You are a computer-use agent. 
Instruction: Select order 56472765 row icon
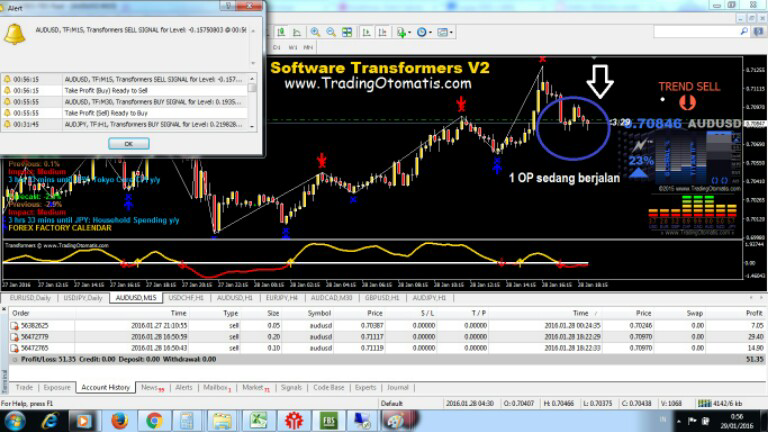pos(15,348)
